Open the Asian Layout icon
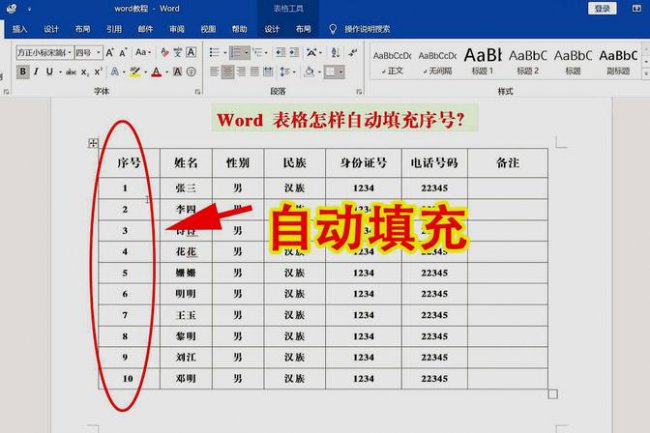 (311, 53)
